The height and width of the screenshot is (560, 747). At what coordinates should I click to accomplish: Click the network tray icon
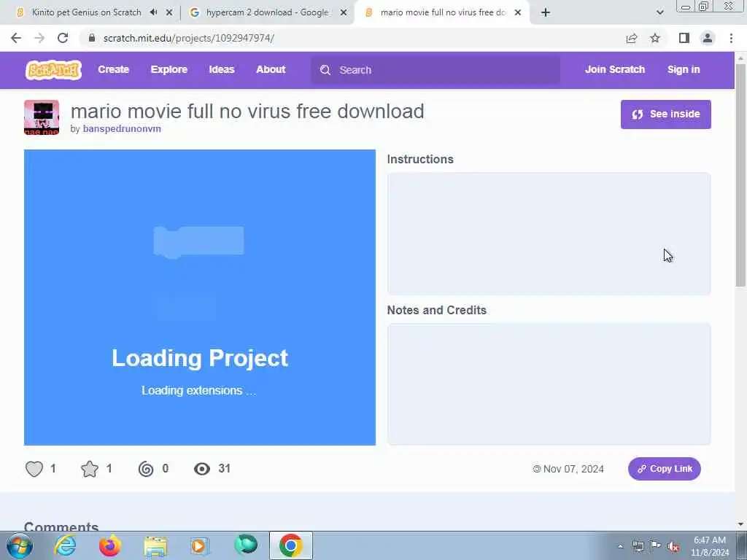pyautogui.click(x=638, y=546)
